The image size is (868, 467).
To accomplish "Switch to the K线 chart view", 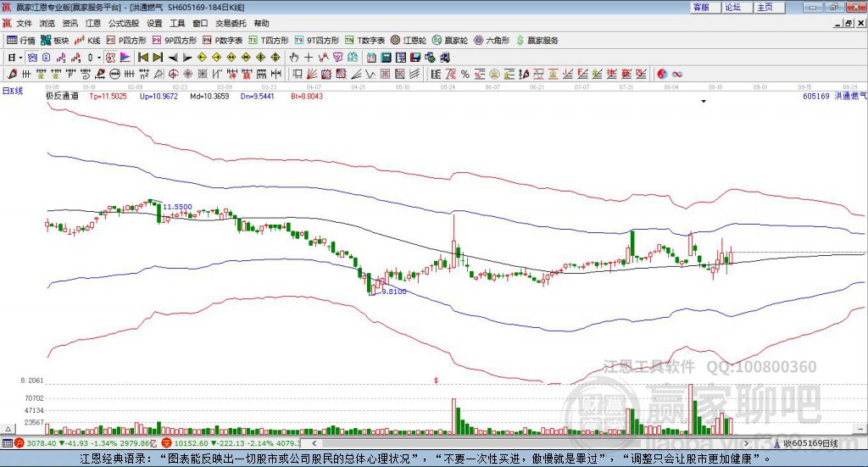I will click(x=87, y=41).
